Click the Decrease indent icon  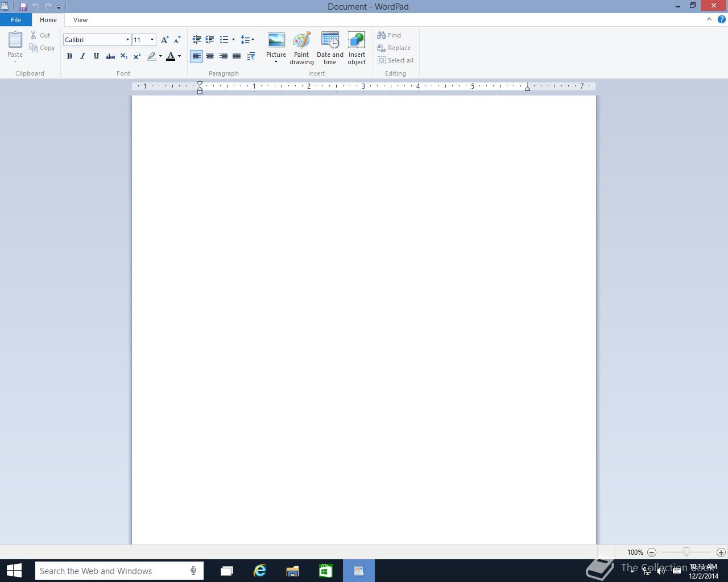197,40
